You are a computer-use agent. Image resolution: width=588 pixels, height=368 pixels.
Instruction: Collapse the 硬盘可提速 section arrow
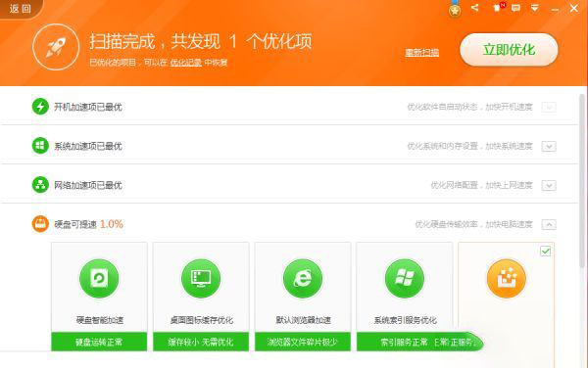549,225
